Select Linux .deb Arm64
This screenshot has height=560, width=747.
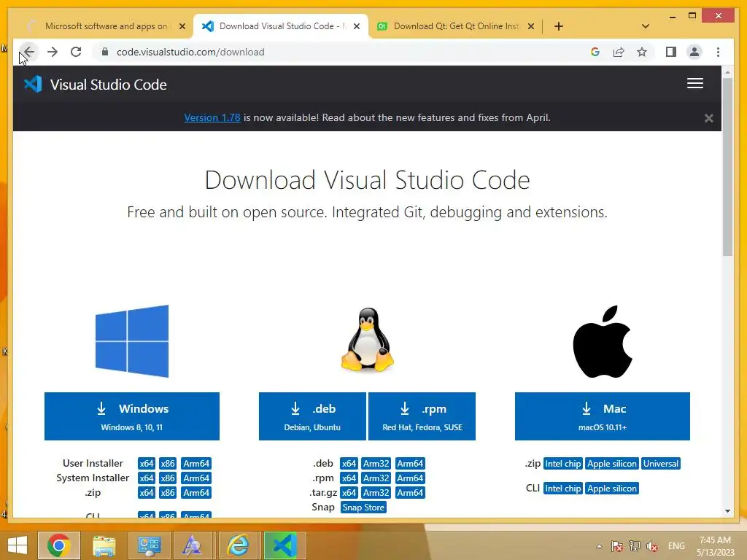(410, 463)
